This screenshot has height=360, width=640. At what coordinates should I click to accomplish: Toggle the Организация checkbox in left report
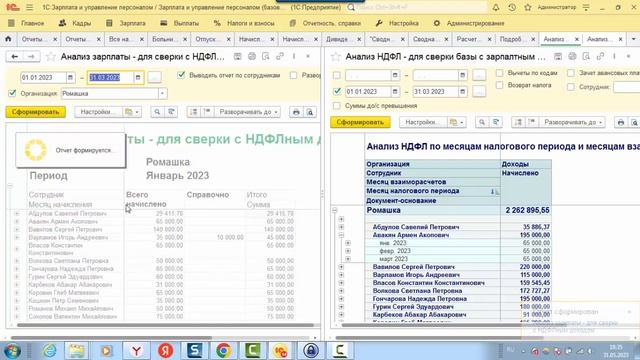[12, 93]
